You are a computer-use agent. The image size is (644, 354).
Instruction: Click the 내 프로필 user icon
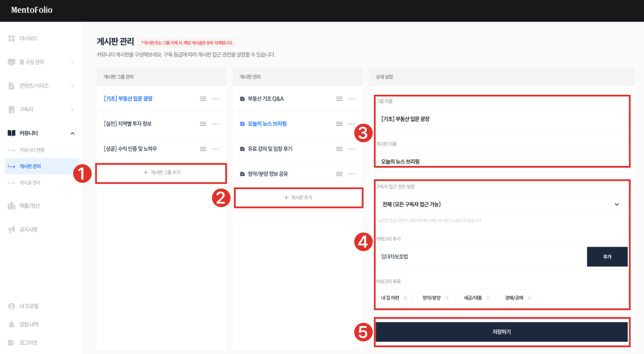[12, 306]
